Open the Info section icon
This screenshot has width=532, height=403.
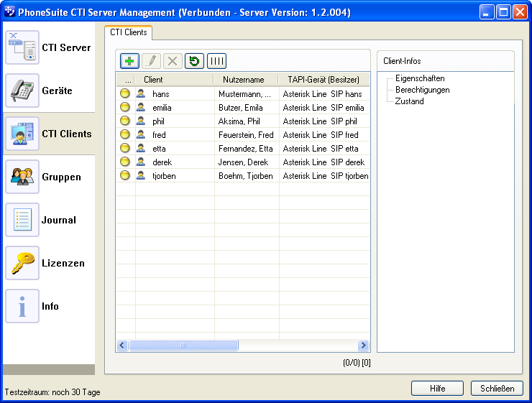(x=22, y=307)
